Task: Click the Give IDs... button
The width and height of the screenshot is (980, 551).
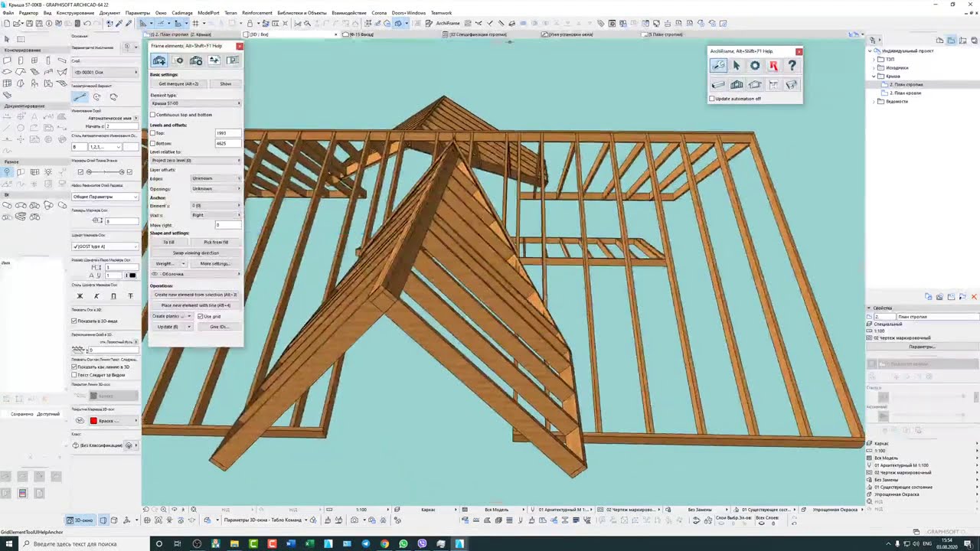Action: [x=218, y=327]
